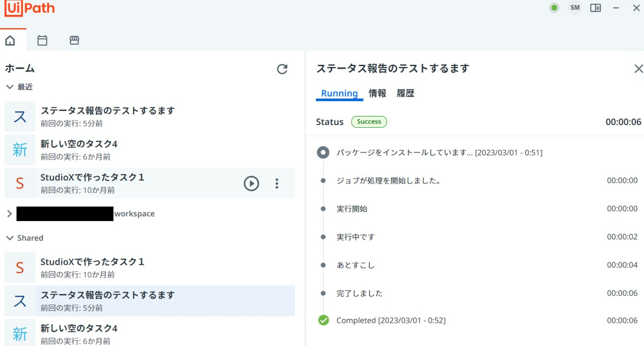Viewport: 644px width, 346px height.
Task: Run StudioXで作ったタスク１ with play button
Action: tap(252, 183)
